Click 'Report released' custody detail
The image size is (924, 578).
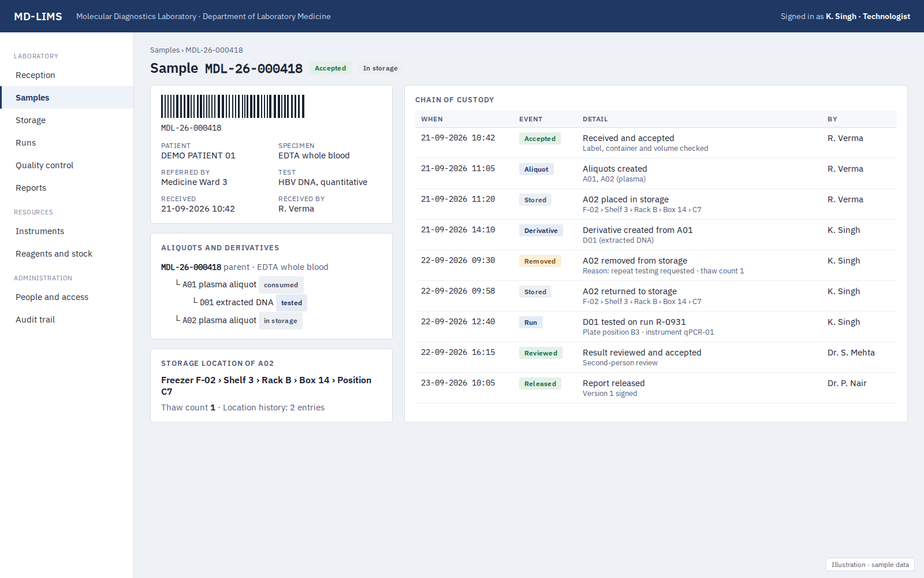tap(614, 383)
